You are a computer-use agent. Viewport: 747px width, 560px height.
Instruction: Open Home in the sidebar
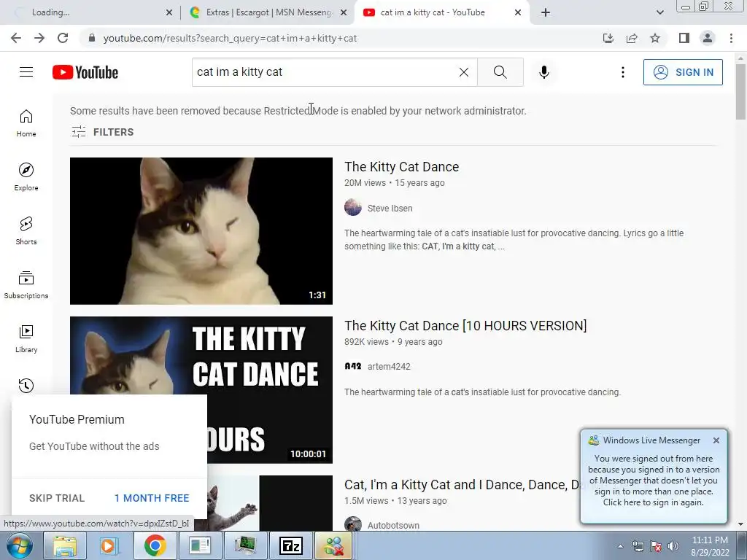coord(26,123)
